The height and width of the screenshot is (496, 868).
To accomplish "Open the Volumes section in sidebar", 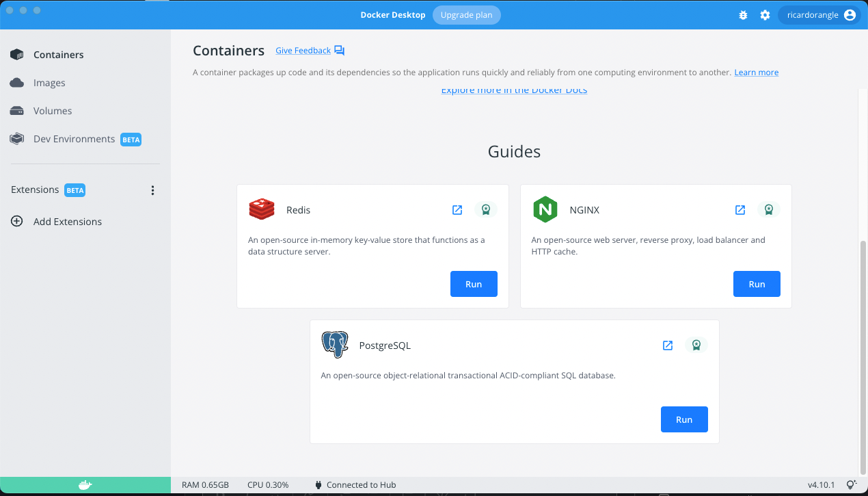I will pyautogui.click(x=85, y=111).
